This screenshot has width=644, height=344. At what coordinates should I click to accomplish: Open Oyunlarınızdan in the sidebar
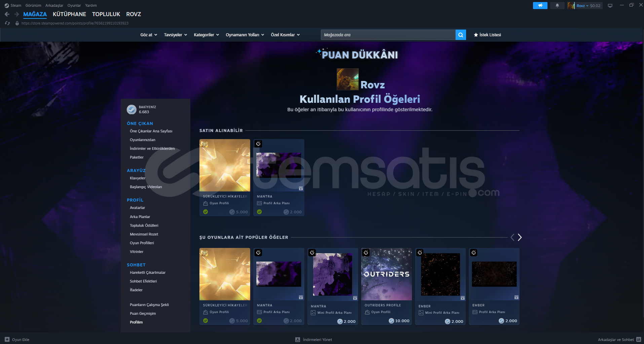point(143,140)
